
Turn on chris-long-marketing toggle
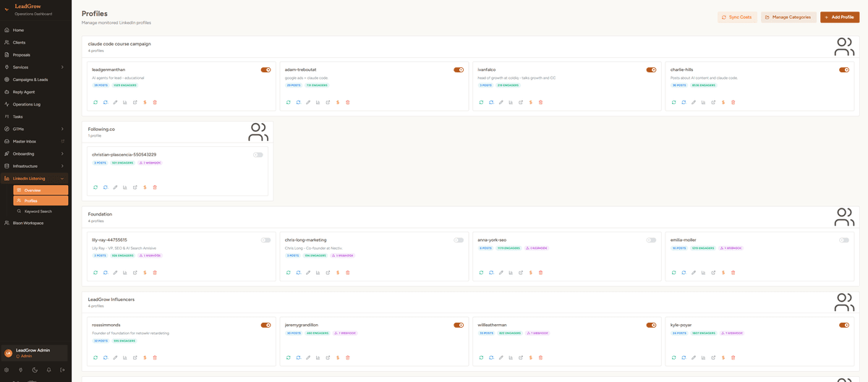pyautogui.click(x=459, y=240)
